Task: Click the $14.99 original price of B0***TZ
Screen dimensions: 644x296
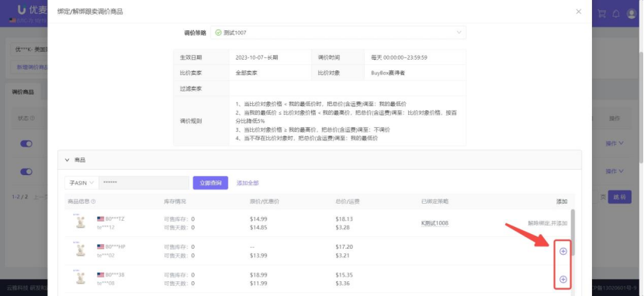Action: tap(258, 219)
